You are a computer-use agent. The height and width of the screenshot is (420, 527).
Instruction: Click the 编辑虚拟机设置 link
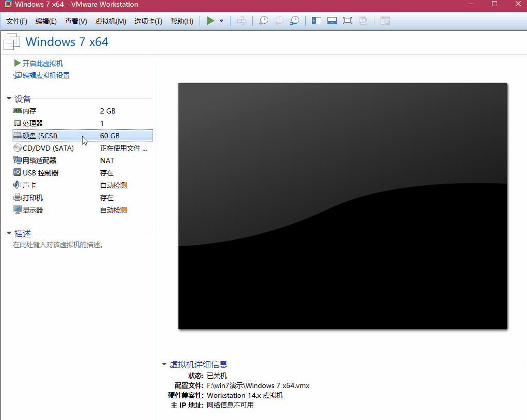(x=46, y=75)
